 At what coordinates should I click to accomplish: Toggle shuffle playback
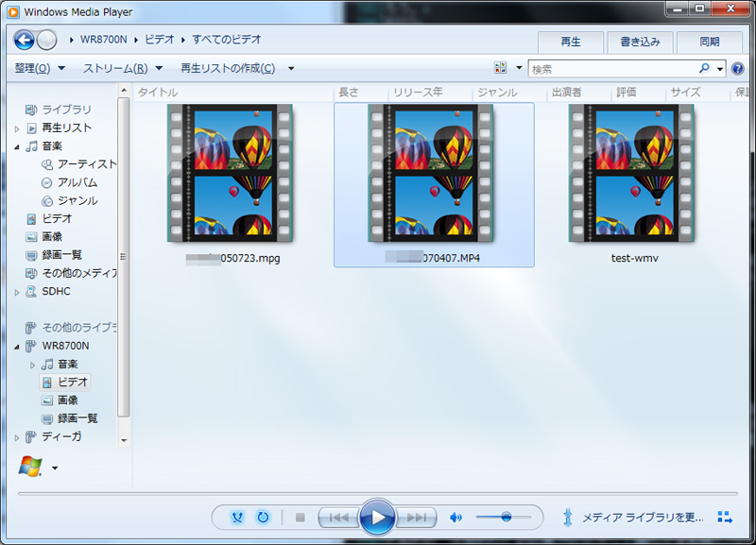237,518
